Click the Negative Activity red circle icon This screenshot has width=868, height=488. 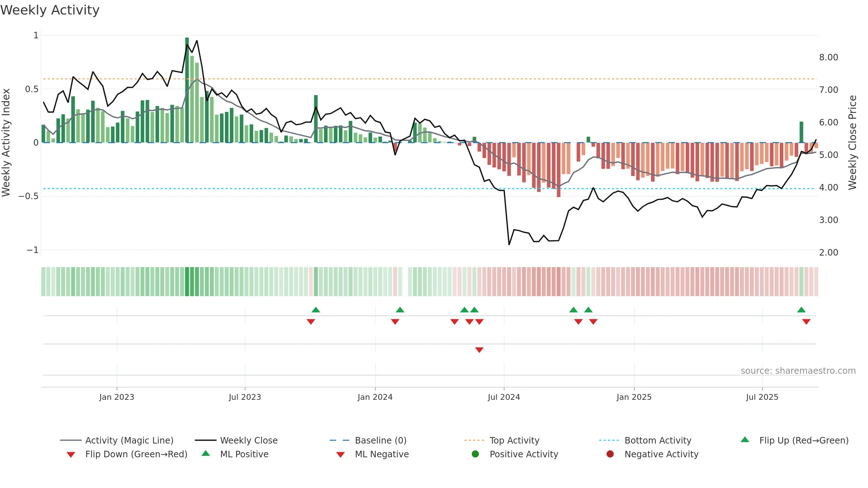610,454
